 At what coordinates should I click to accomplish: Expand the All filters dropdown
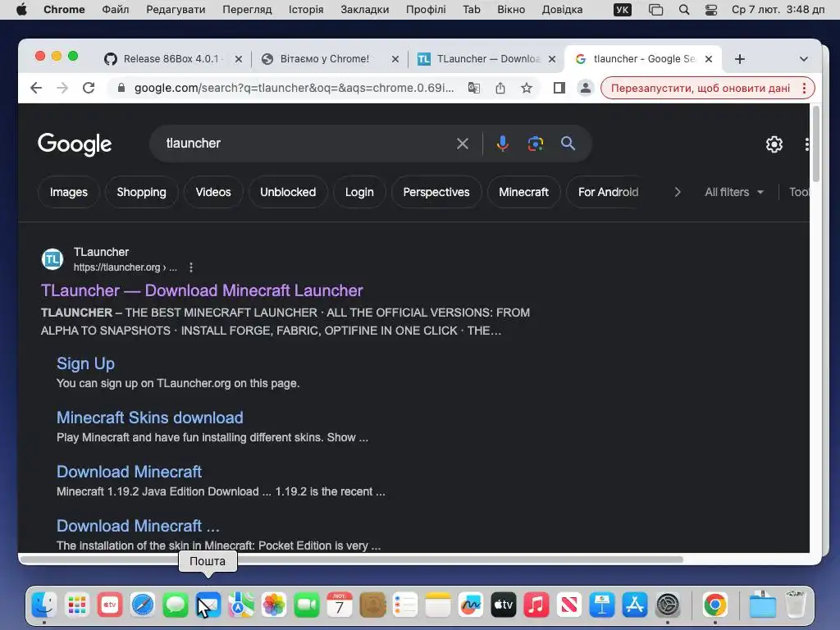(734, 192)
